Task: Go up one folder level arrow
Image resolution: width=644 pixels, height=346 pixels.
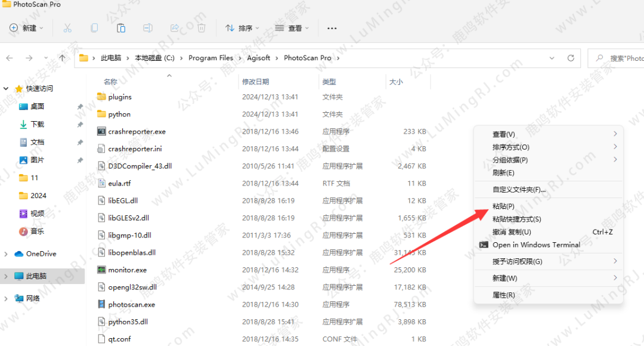Action: 62,58
